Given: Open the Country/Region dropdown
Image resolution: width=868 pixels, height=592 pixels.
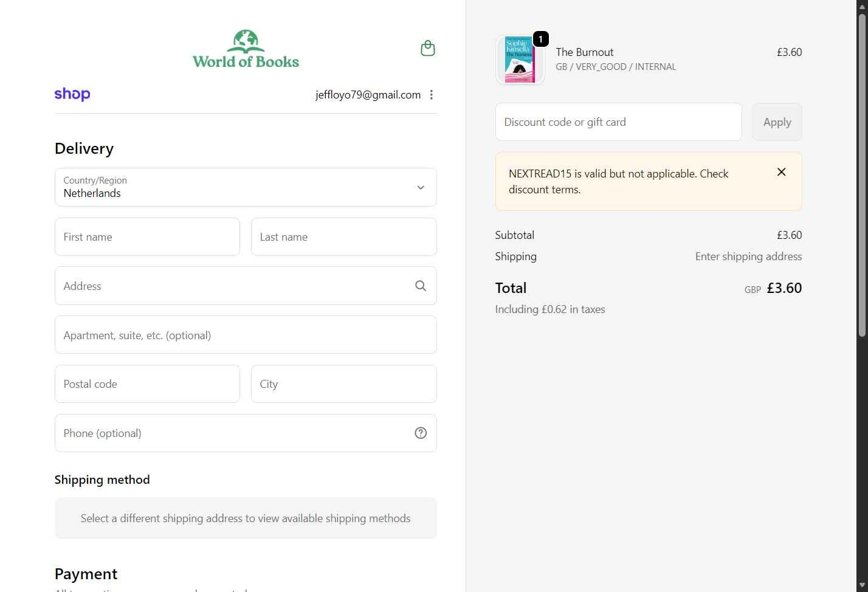Looking at the screenshot, I should 246,187.
